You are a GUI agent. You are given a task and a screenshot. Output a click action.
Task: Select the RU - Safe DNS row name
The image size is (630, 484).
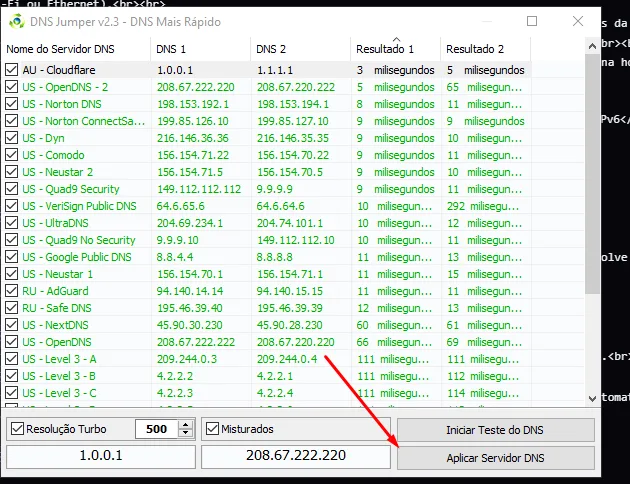tap(57, 308)
